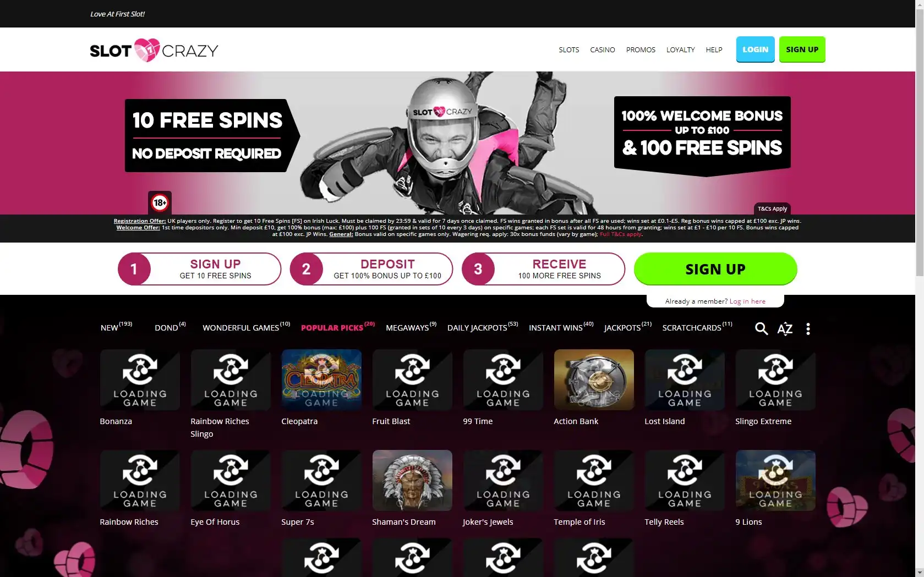Image resolution: width=924 pixels, height=577 pixels.
Task: Select the 9 Lions game thumbnail
Action: tap(775, 480)
